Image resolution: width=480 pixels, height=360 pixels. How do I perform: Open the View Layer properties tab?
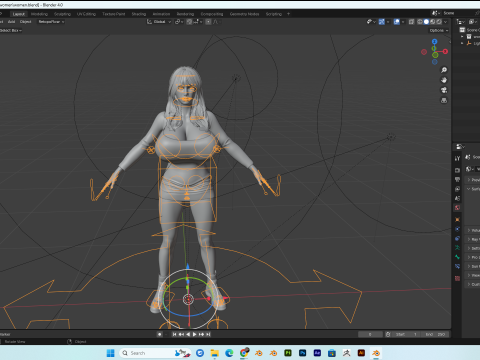(x=457, y=189)
